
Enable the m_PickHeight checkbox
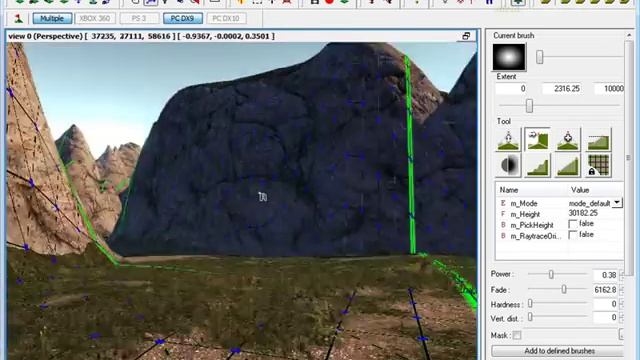pos(573,224)
